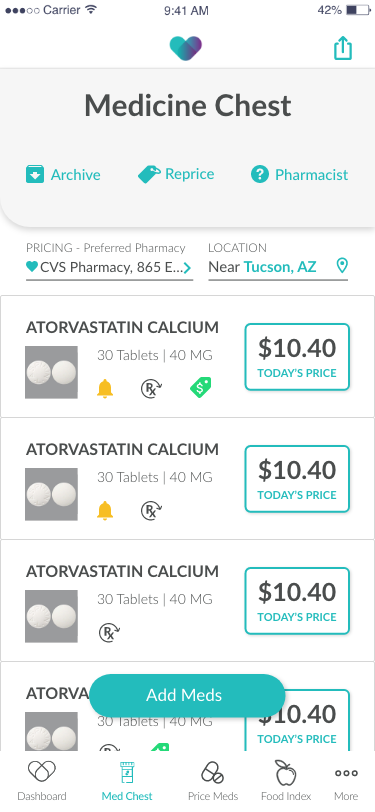This screenshot has width=375, height=812.
Task: Go to the Food Index tab
Action: [x=286, y=781]
